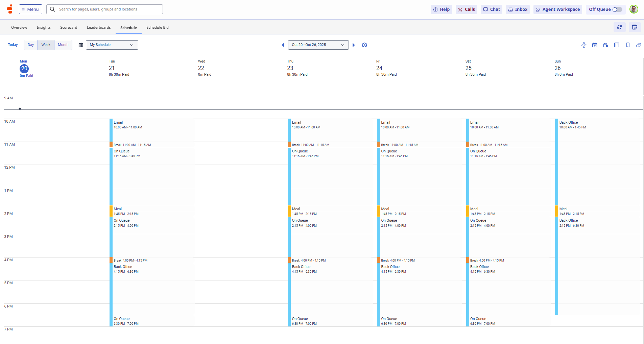Viewport: 644px width, 344px height.
Task: Click Sunday's Meal 1:45 PM activity
Action: tap(598, 211)
